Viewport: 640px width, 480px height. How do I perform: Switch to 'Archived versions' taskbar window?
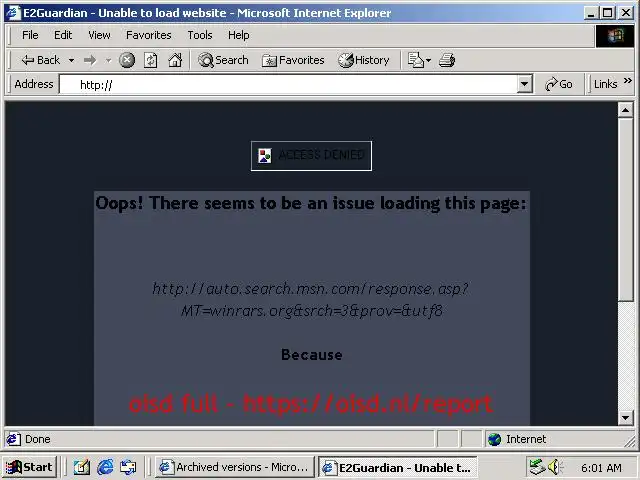(235, 467)
